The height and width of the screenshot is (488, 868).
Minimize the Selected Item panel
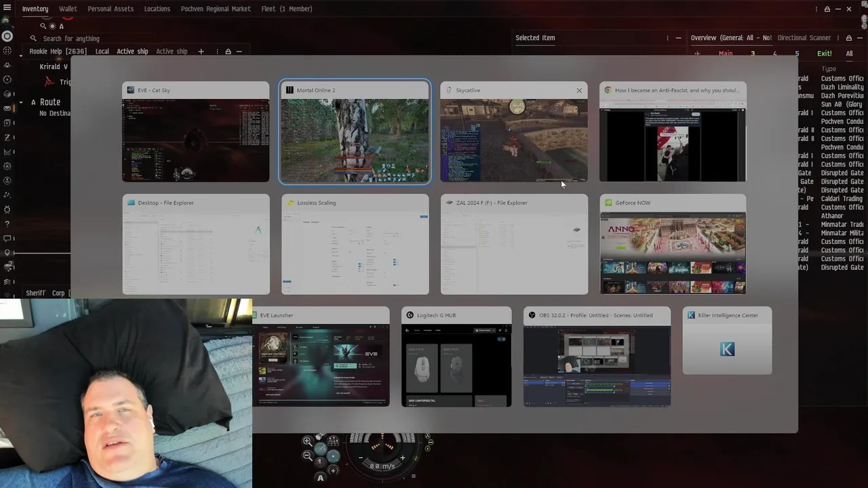[678, 38]
